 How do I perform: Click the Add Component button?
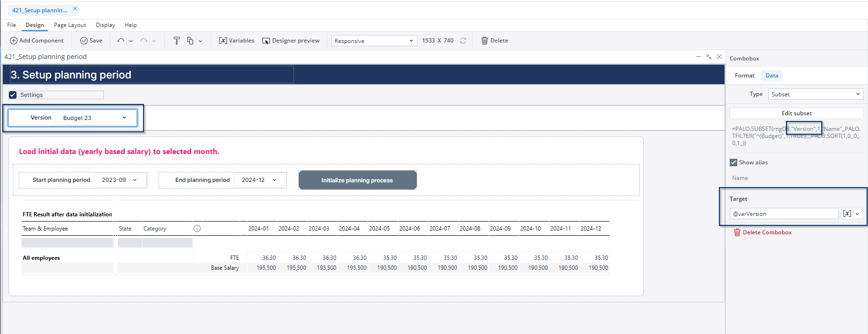coord(37,41)
